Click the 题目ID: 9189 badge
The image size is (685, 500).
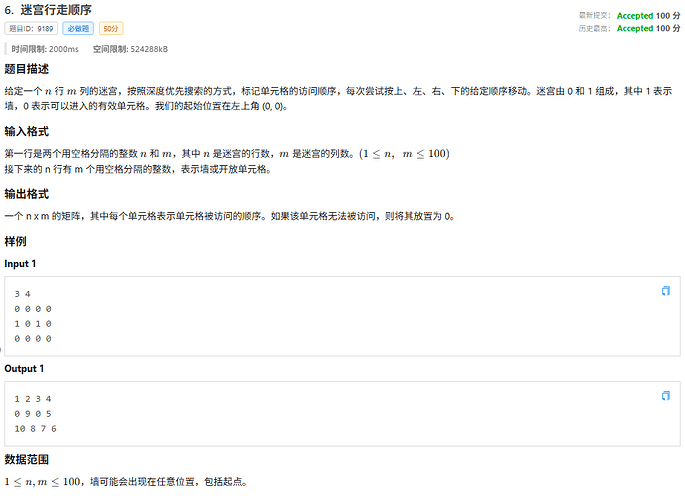tap(31, 28)
